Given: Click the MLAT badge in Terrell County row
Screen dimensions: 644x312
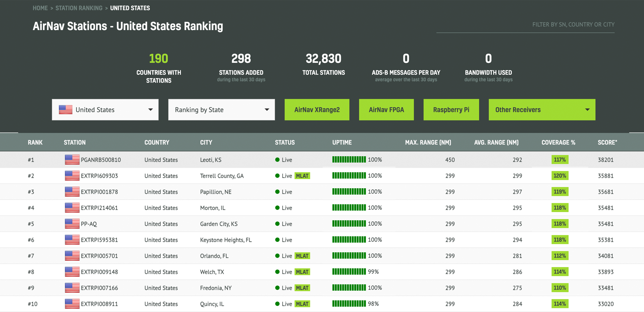Looking at the screenshot, I should [302, 176].
